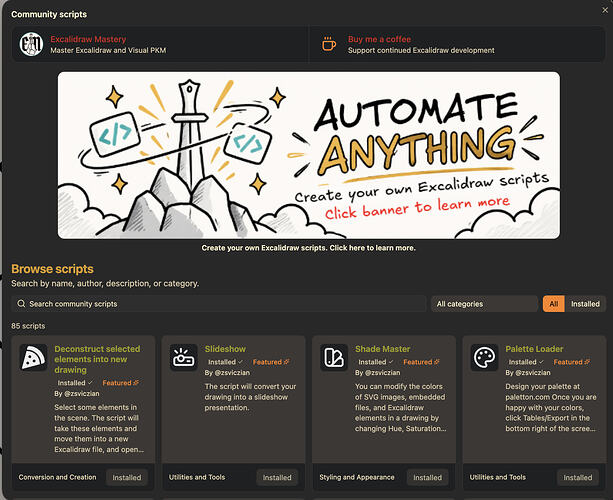The height and width of the screenshot is (500, 613).
Task: Click 'By @zsviczian' on Deconstruct card
Action: pos(77,393)
